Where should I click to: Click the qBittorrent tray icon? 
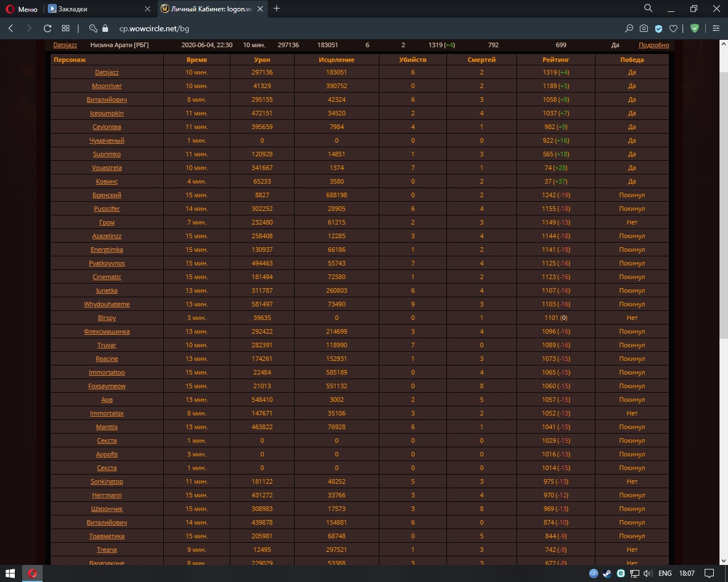click(x=593, y=573)
